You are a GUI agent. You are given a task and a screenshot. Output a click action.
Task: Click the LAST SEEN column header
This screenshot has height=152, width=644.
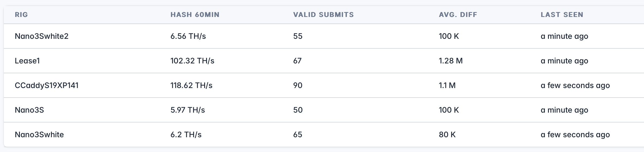pos(562,15)
